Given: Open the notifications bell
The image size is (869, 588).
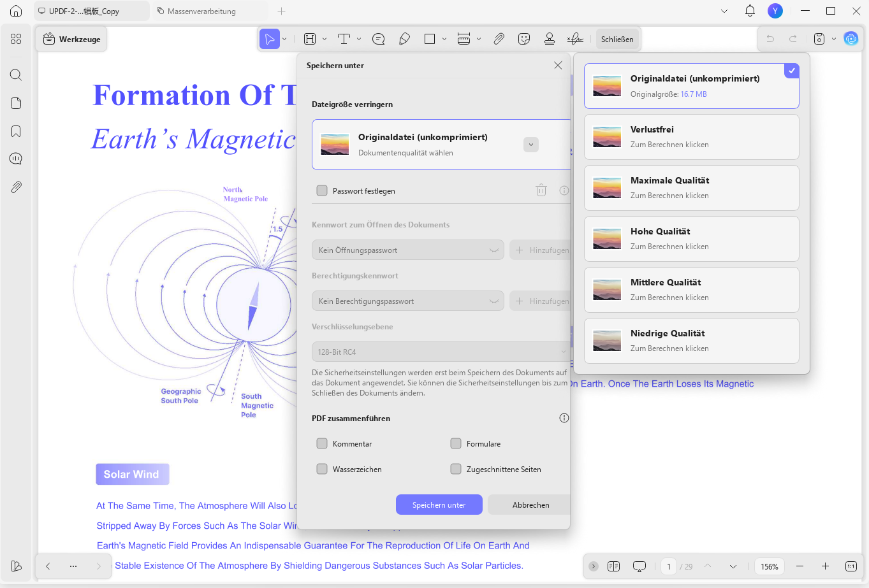Looking at the screenshot, I should [x=750, y=11].
